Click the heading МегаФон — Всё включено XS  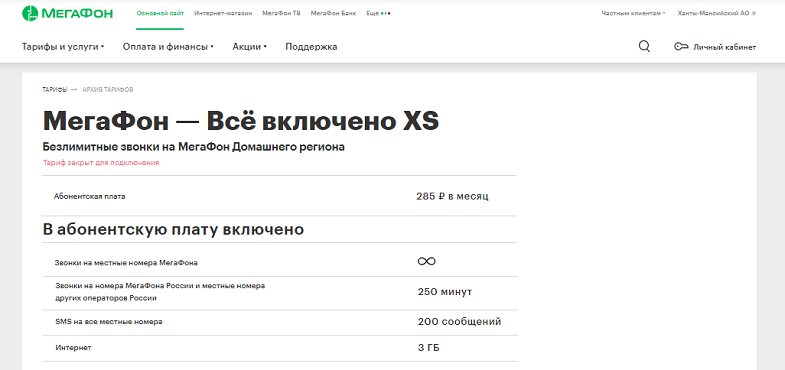[241, 121]
